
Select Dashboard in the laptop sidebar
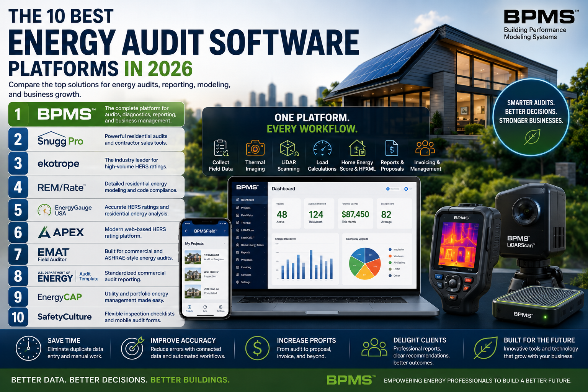click(x=249, y=200)
